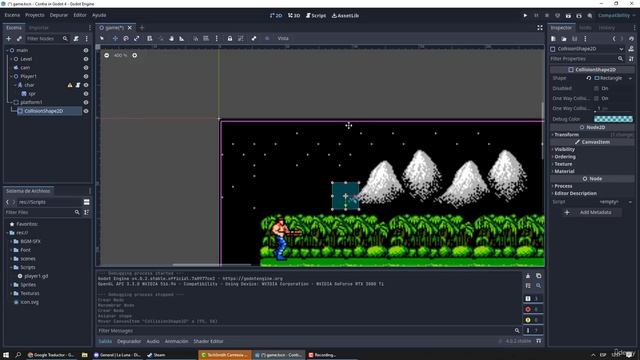Image resolution: width=640 pixels, height=360 pixels.
Task: Attach script icon in Scene dock toolbar
Action: click(76, 38)
